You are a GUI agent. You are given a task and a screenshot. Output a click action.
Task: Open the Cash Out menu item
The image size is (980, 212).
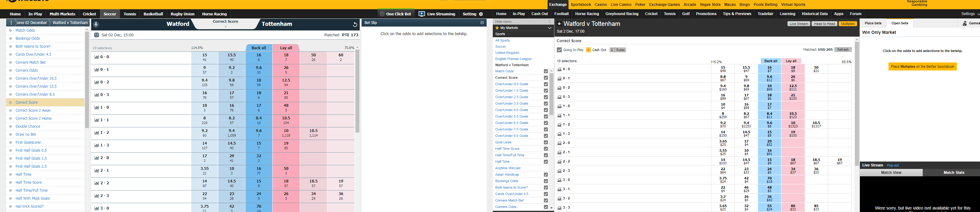(x=540, y=14)
